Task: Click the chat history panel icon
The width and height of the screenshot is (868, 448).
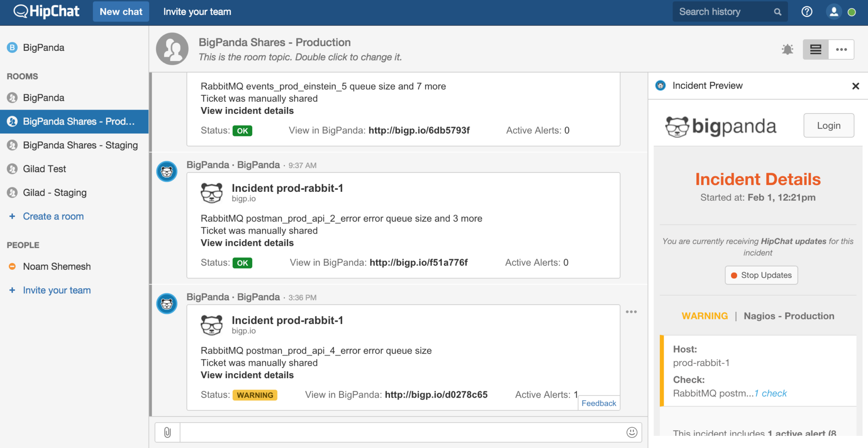Action: (x=815, y=49)
